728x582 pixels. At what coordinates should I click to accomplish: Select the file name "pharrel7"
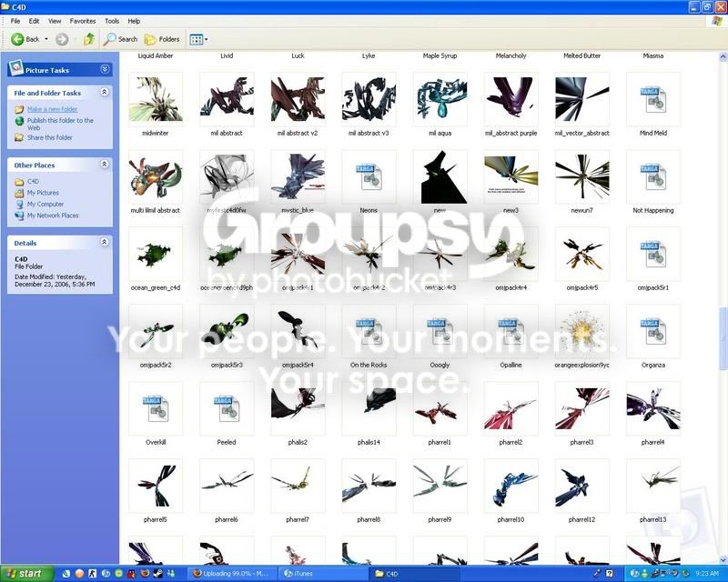298,520
